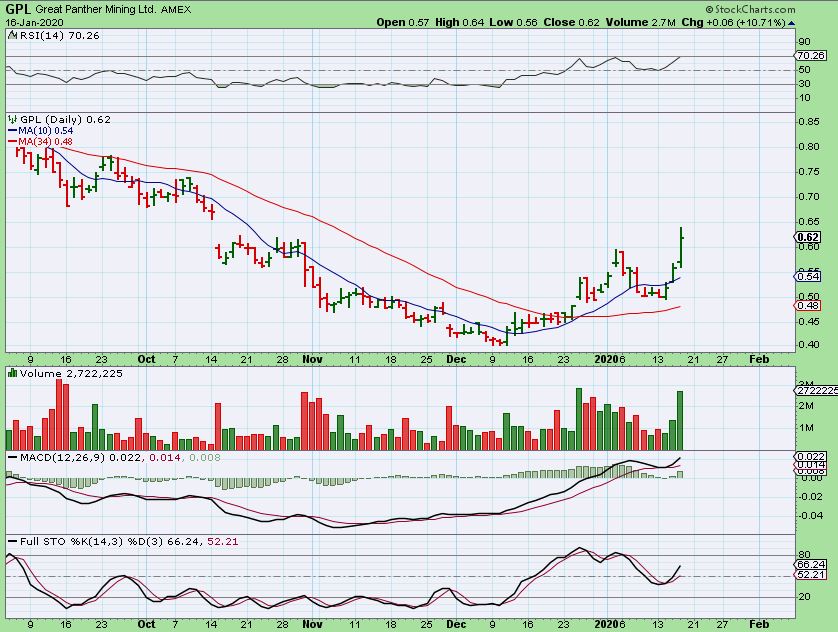
Task: Click the latest green volume bar
Action: (680, 420)
